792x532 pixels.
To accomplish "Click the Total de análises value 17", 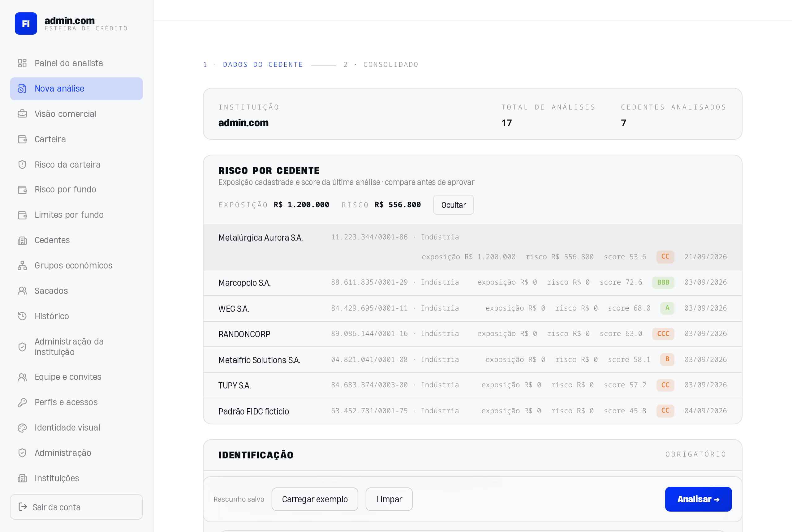I will [507, 123].
